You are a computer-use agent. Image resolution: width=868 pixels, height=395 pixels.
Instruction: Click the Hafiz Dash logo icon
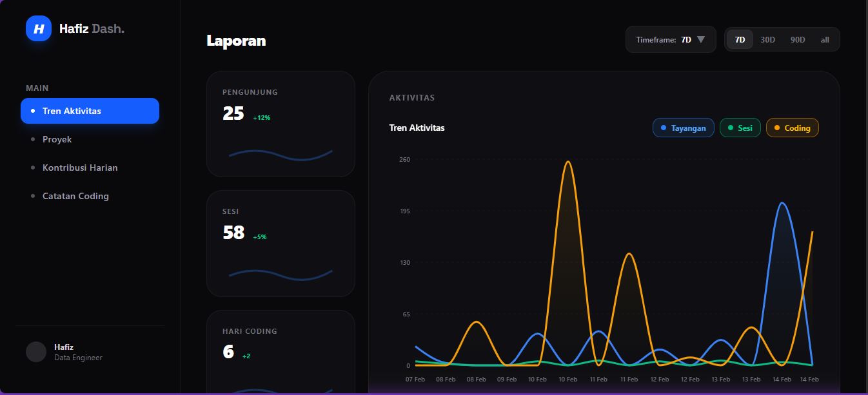[38, 28]
